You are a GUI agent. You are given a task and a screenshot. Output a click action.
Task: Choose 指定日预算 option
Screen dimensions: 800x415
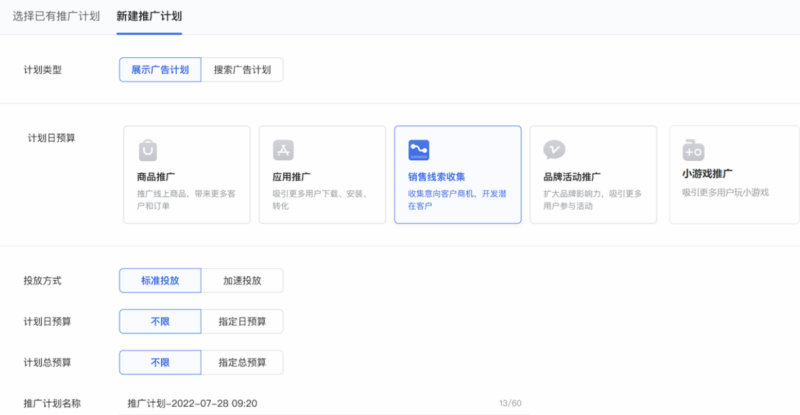click(242, 322)
